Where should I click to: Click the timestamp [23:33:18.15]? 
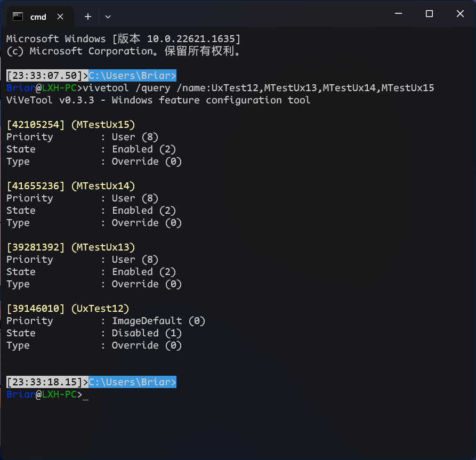44,382
